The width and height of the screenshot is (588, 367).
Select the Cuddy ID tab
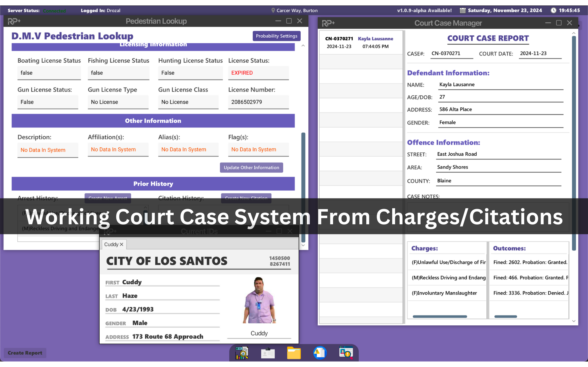(111, 244)
